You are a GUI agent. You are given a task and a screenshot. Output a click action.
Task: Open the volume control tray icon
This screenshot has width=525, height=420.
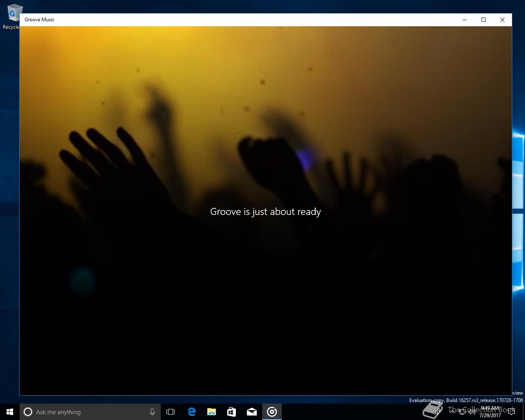(x=472, y=412)
